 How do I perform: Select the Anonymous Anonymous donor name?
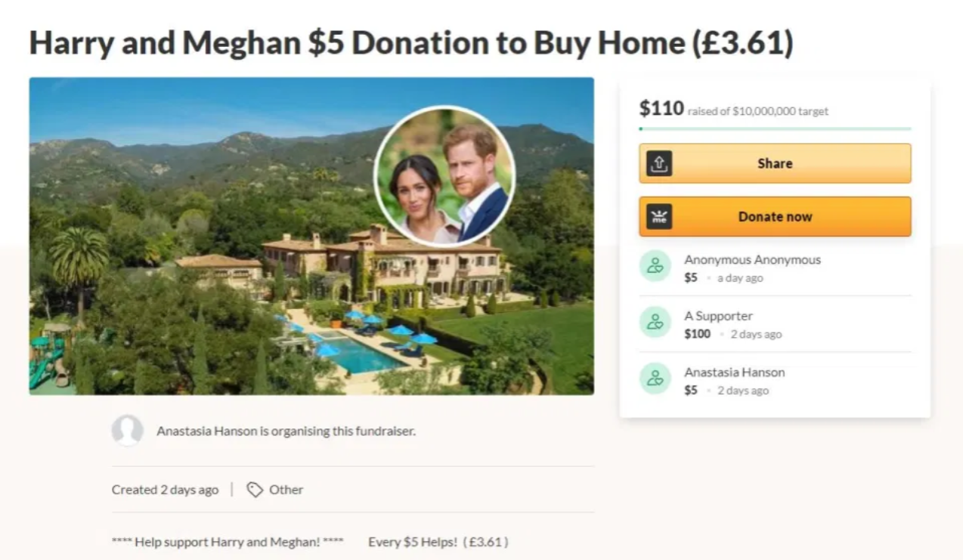coord(752,259)
